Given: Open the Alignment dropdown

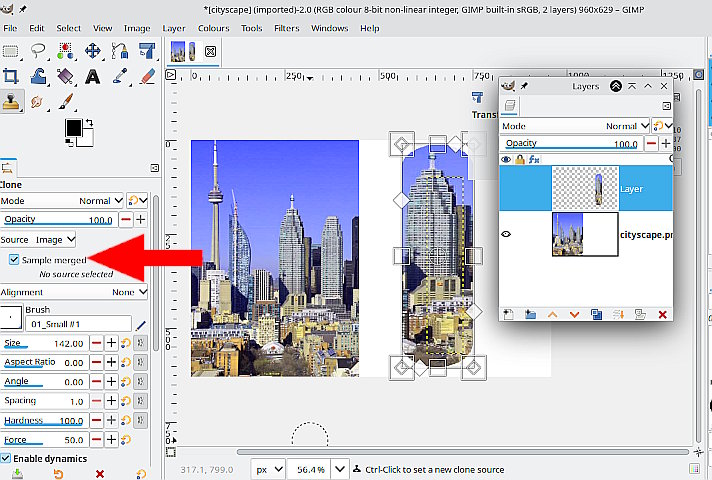Looking at the screenshot, I should tap(130, 292).
